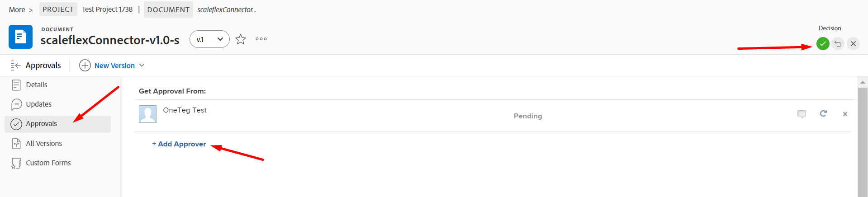Open the Details section
This screenshot has width=868, height=197.
pos(37,85)
